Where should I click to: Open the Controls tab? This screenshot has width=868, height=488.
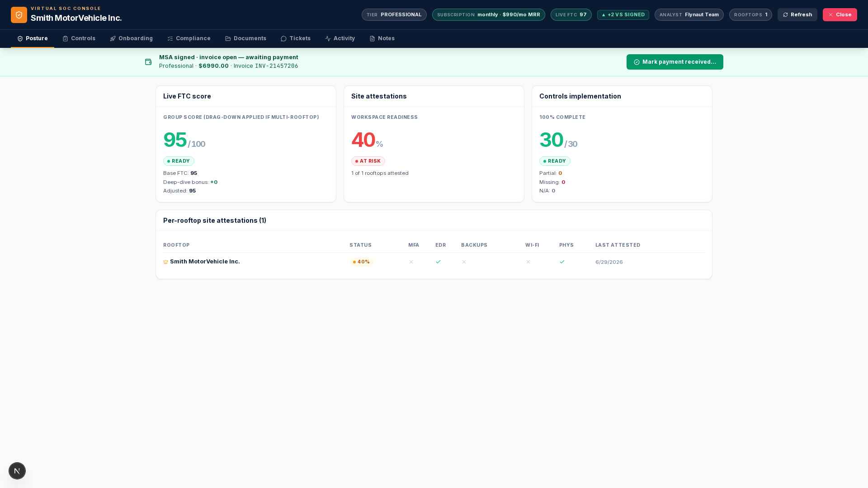pyautogui.click(x=79, y=38)
